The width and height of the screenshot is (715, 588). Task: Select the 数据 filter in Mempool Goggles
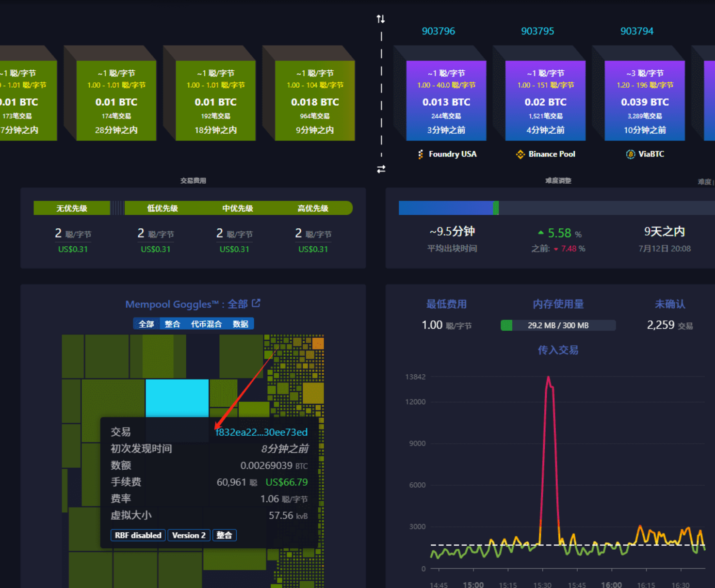[x=241, y=324]
